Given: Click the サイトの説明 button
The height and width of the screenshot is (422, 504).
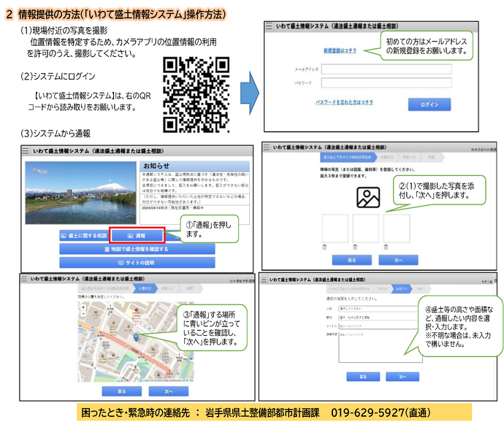Looking at the screenshot, I should (137, 263).
